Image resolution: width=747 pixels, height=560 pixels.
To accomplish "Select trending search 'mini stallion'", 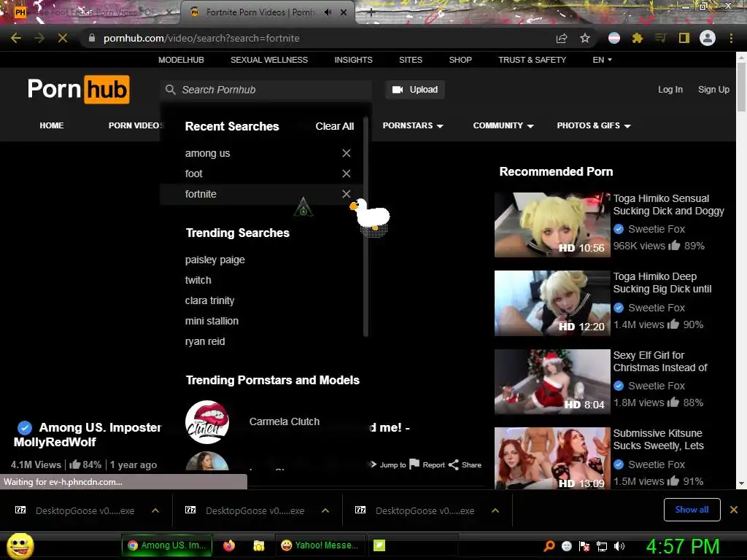I will click(x=212, y=321).
